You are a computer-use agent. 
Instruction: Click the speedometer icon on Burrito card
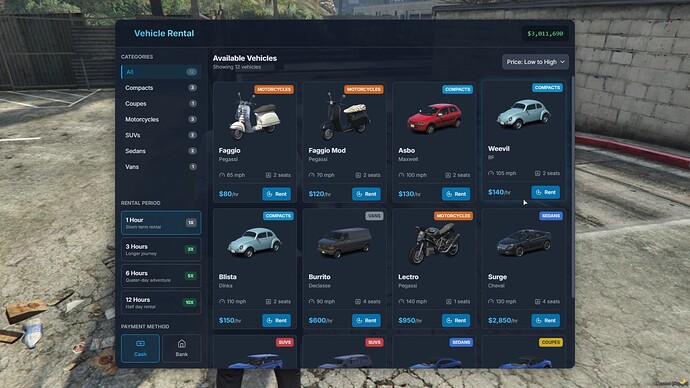(312, 302)
